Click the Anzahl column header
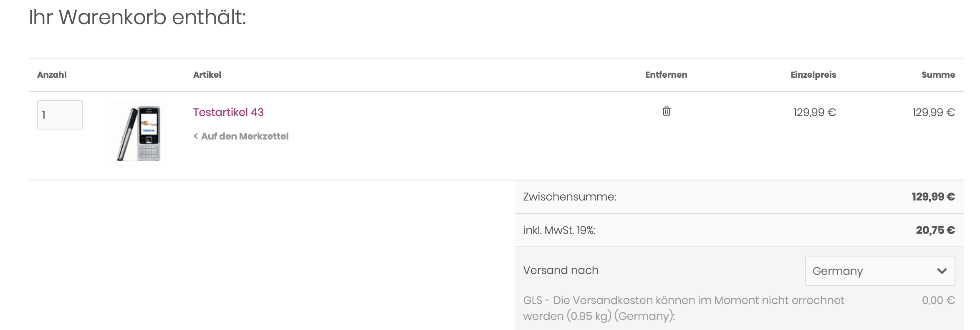Screen dimensions: 980x330 click(52, 75)
